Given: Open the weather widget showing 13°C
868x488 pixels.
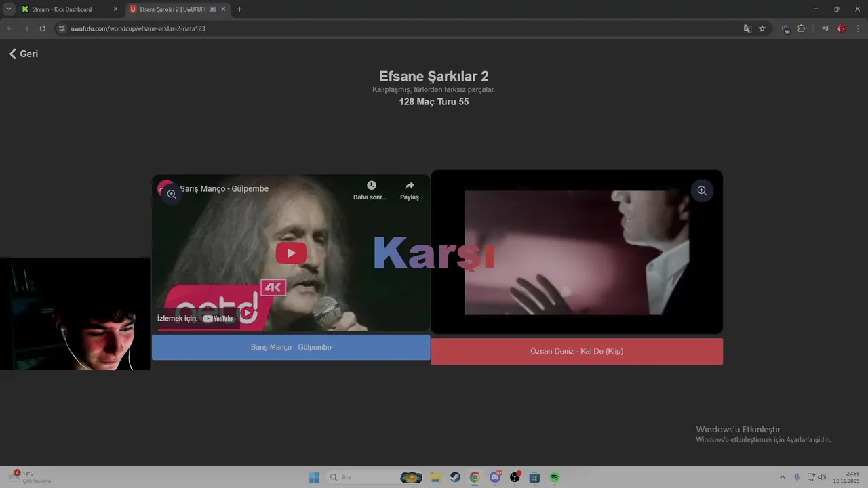Looking at the screenshot, I should tap(31, 477).
